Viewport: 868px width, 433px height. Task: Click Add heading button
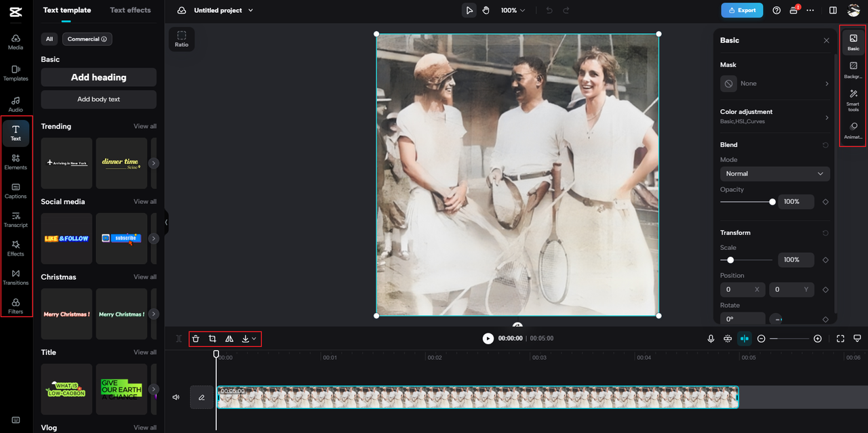98,77
